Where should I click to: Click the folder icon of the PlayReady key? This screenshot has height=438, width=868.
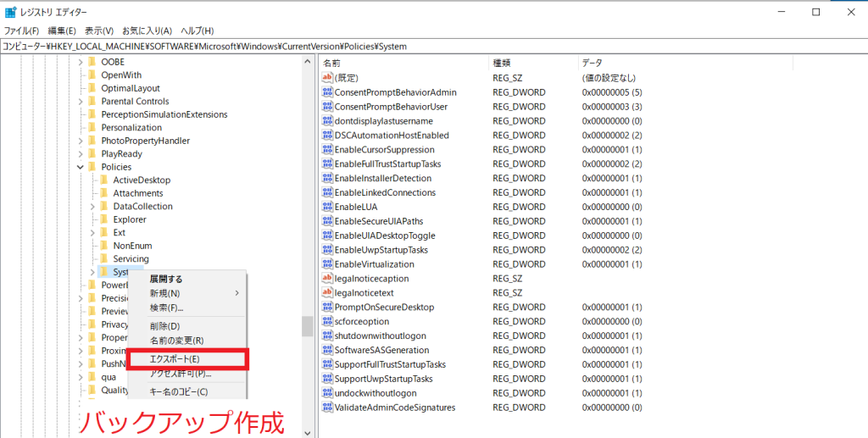click(x=92, y=153)
